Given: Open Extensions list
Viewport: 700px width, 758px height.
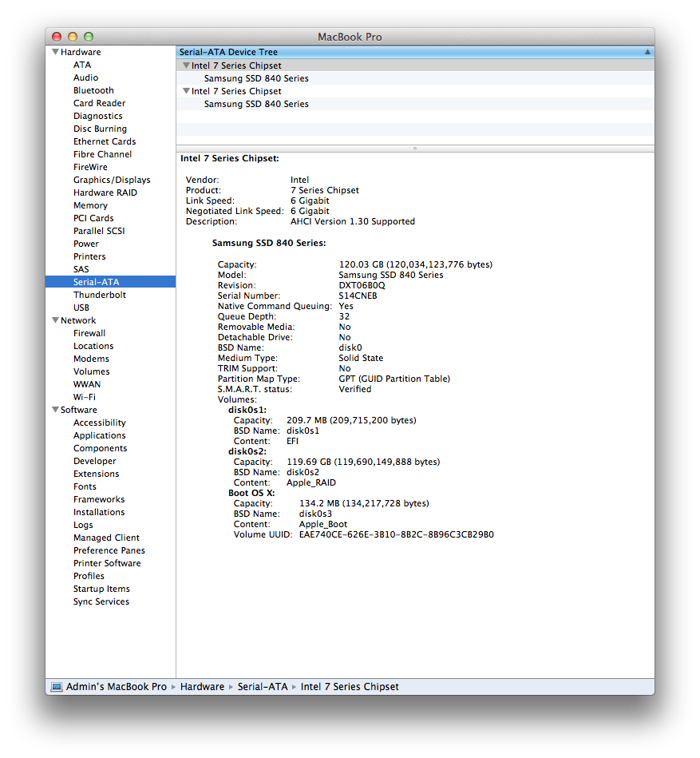Looking at the screenshot, I should pos(96,474).
